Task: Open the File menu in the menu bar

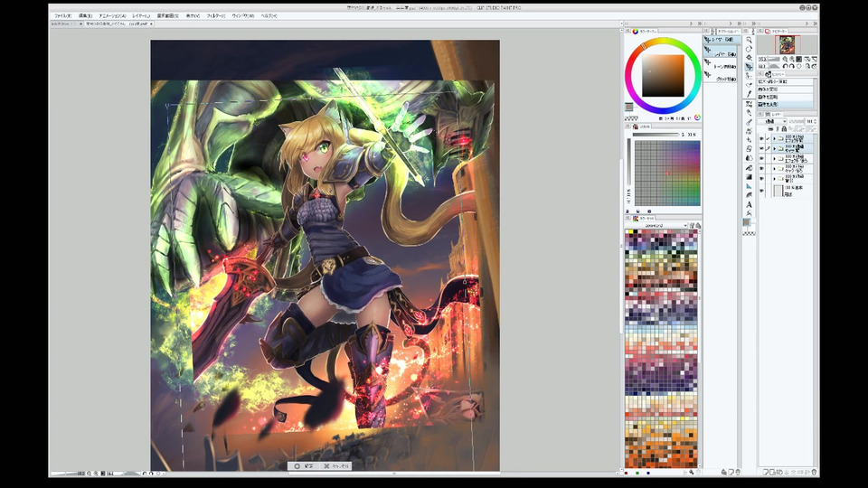Action: [x=62, y=15]
